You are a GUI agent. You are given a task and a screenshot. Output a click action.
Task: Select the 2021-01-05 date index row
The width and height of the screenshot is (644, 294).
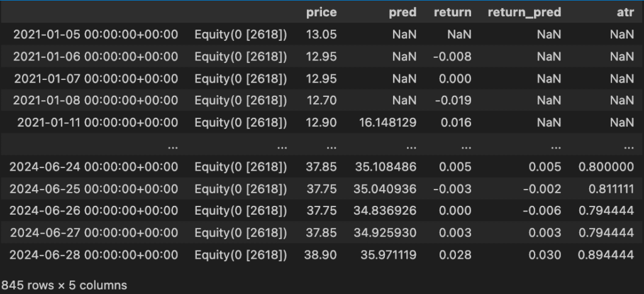(95, 34)
